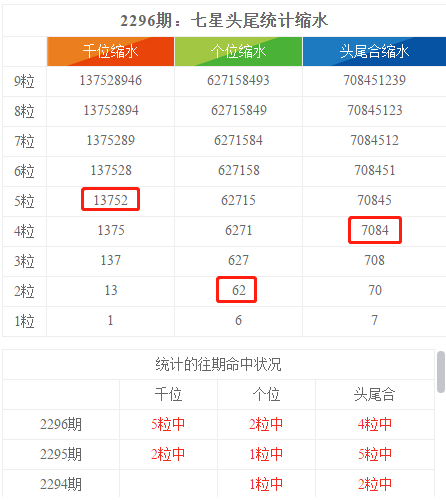Click 1粒中 in the 2295期 row
446x500 pixels.
266,454
